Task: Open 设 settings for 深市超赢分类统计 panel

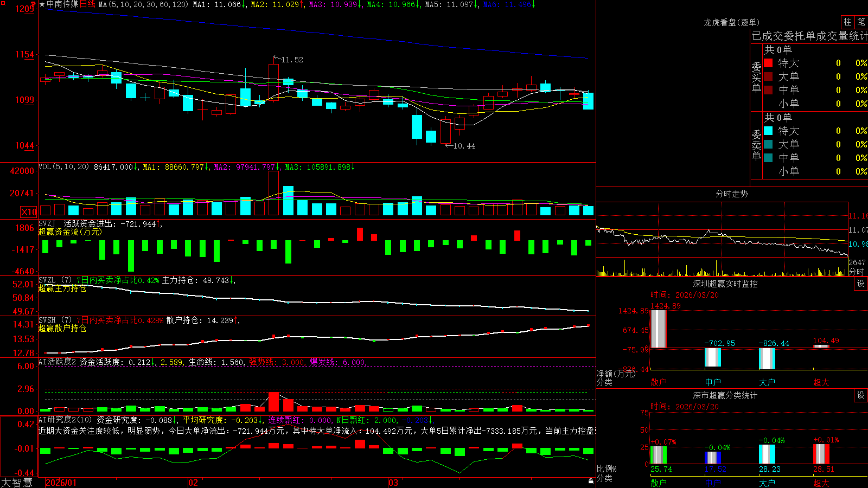Action: [x=861, y=395]
